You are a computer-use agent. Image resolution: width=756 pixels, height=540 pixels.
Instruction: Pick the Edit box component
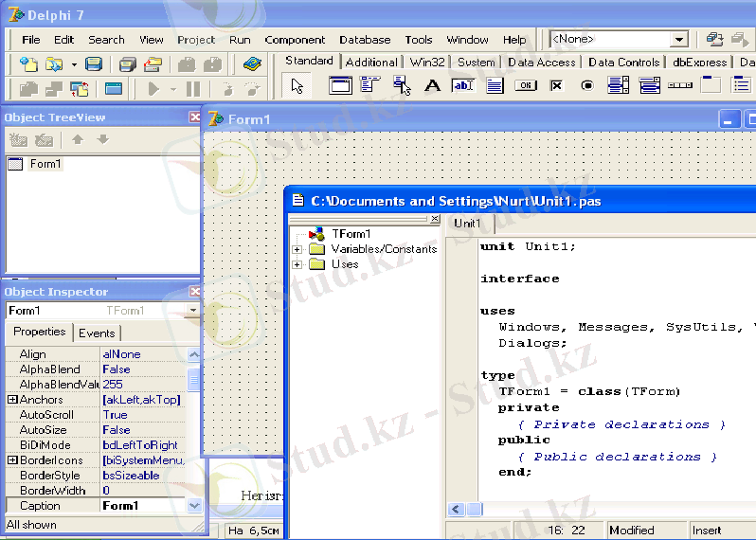(x=462, y=86)
